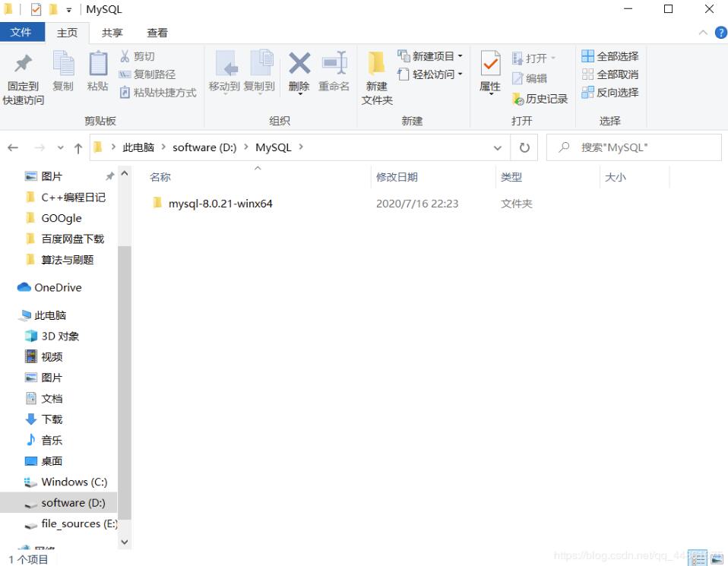Pin to Quick access (固定到快速访问)
The height and width of the screenshot is (566, 728).
24,80
